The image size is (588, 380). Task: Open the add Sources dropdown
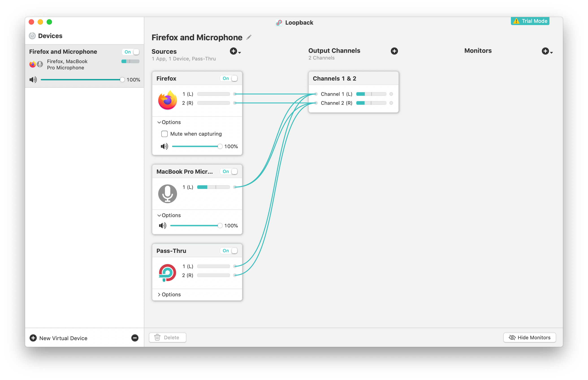click(235, 51)
